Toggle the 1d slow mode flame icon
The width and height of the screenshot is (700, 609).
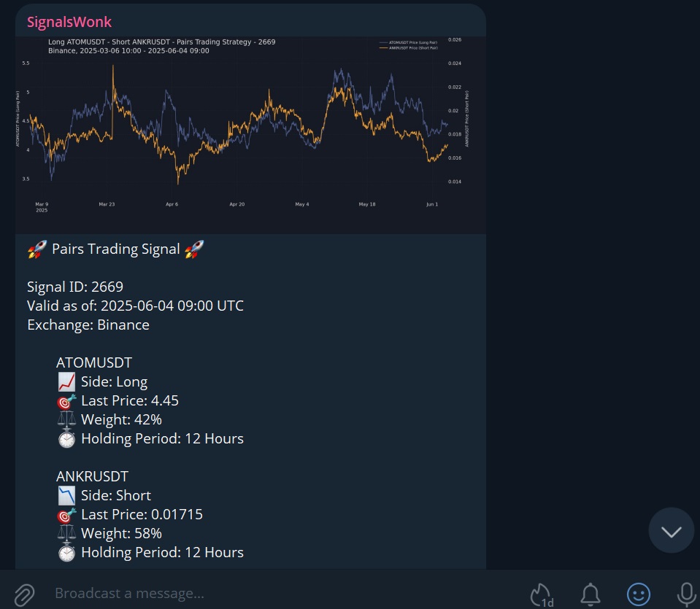click(540, 591)
